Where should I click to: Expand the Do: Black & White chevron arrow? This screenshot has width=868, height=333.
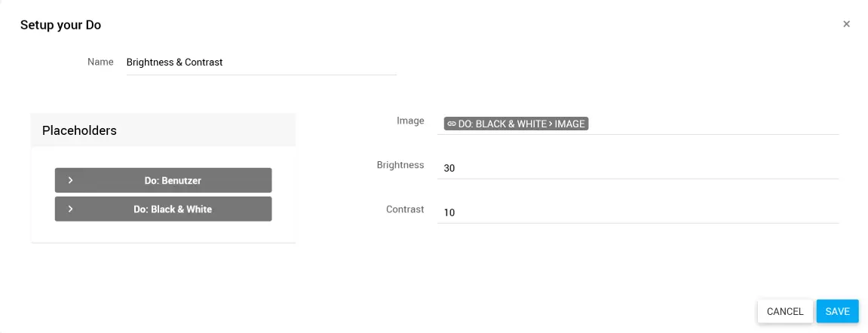pyautogui.click(x=70, y=209)
